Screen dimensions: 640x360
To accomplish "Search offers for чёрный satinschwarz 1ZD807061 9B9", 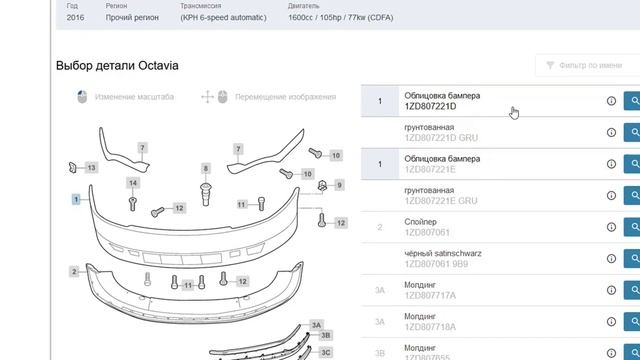I will pyautogui.click(x=632, y=258).
